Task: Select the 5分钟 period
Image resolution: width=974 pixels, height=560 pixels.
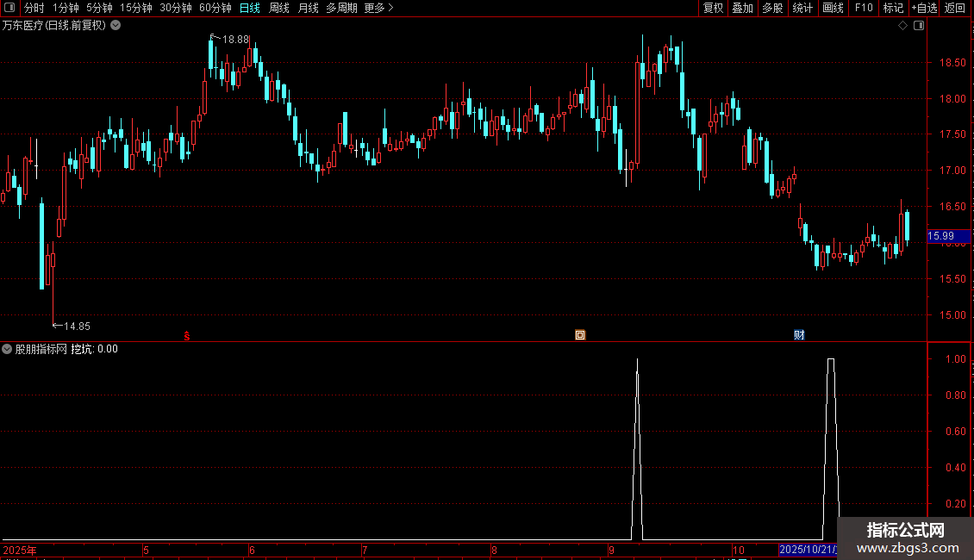Action: tap(99, 8)
